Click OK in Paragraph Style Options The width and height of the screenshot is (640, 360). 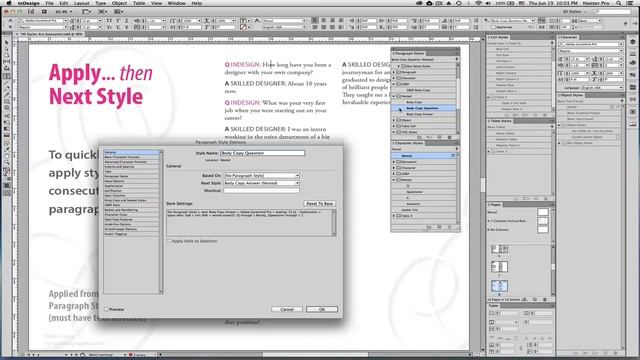[x=322, y=309]
